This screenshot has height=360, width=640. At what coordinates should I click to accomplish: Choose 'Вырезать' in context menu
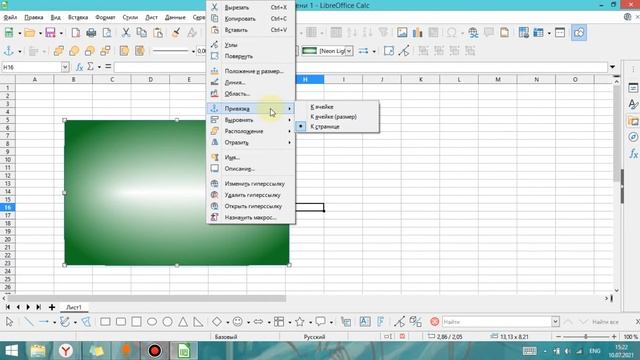point(251,7)
